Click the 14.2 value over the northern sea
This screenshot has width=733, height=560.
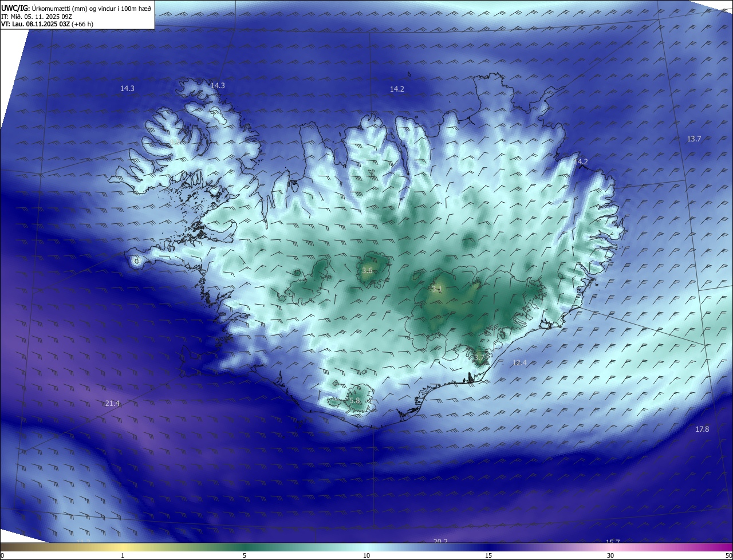[x=397, y=89]
